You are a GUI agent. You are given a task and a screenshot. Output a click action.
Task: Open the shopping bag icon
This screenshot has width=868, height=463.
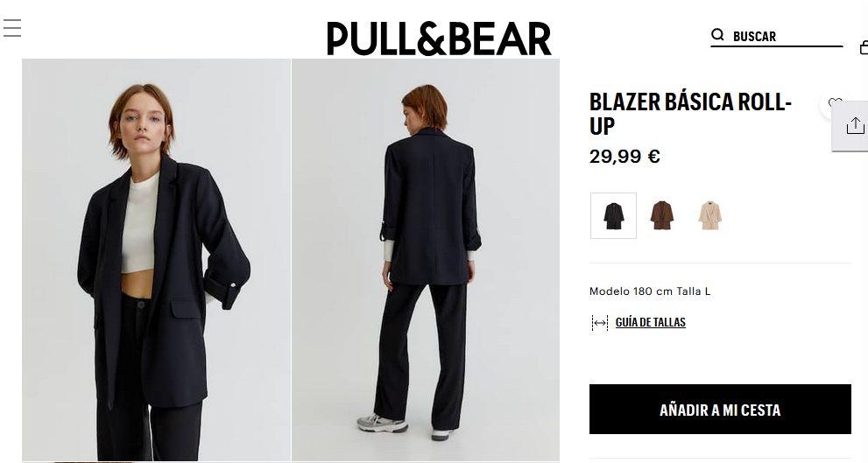(864, 48)
